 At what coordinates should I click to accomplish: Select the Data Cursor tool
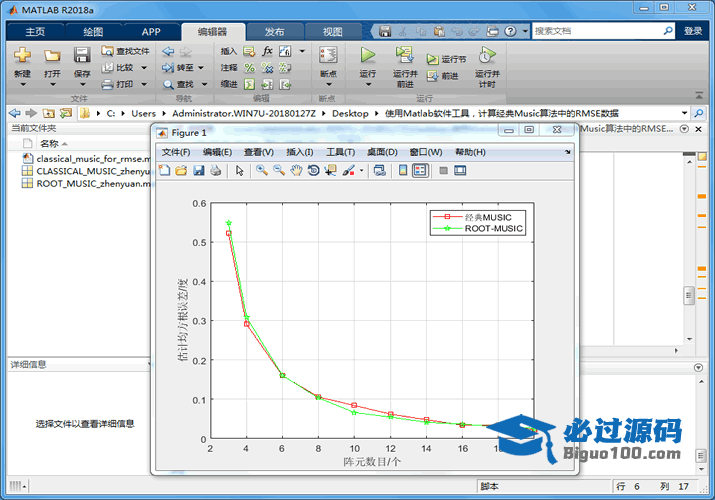click(x=330, y=171)
